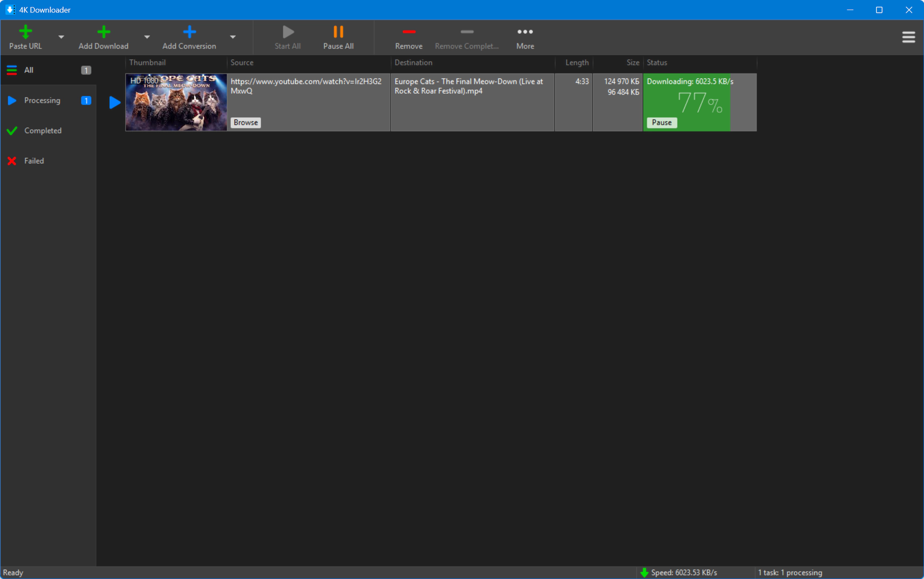Show the Failed tasks list
Viewport: 924px width, 579px height.
click(x=48, y=161)
